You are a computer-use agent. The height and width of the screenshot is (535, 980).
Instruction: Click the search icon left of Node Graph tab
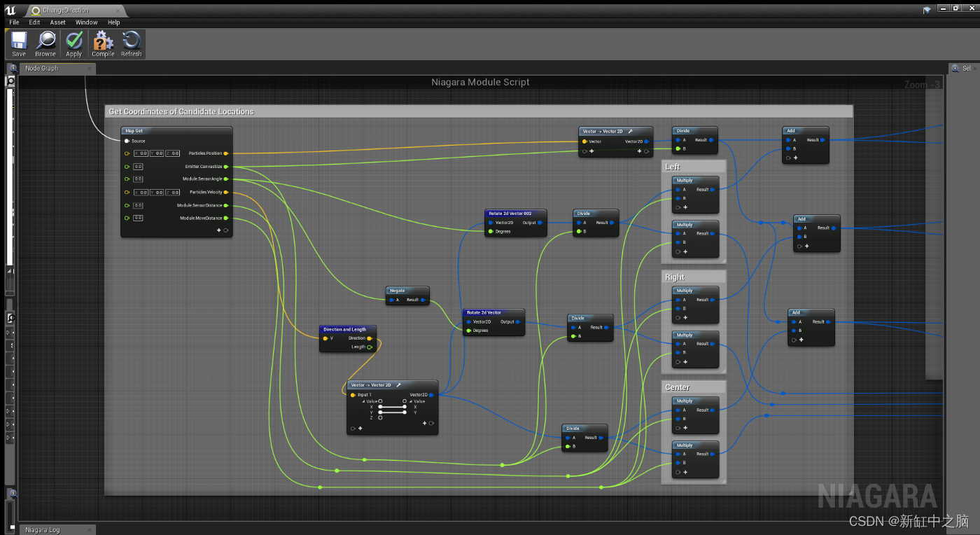13,68
